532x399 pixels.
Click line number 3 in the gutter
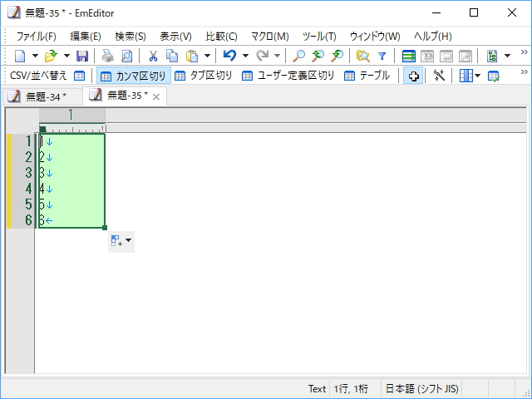pos(29,173)
